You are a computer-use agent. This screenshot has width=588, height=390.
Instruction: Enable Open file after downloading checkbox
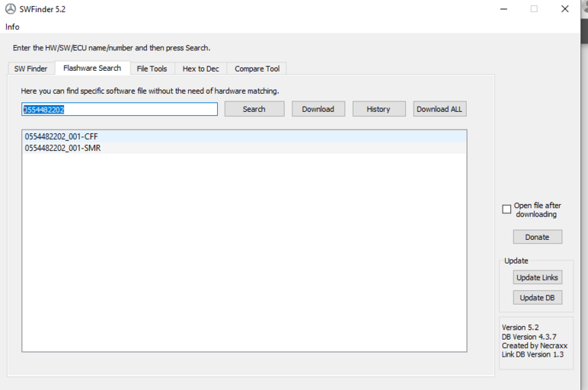[x=507, y=209]
